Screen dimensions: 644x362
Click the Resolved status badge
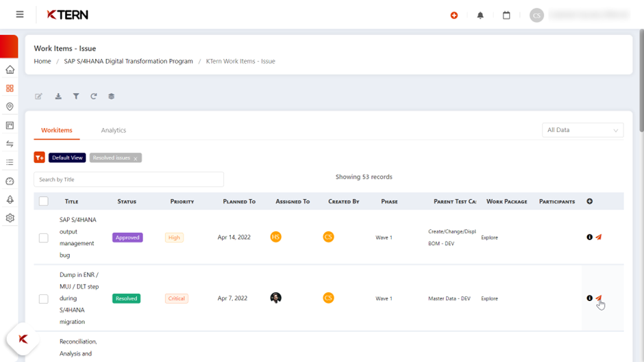click(126, 298)
